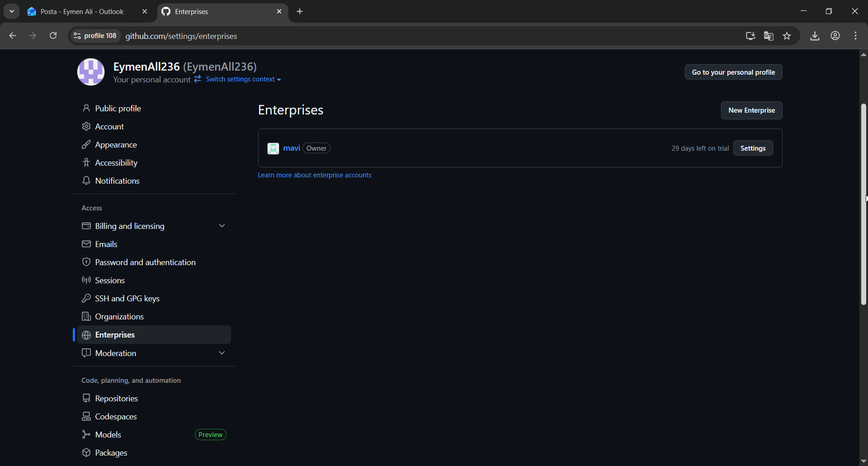This screenshot has height=466, width=868.
Task: Open Settings for mavi enterprise
Action: (753, 148)
